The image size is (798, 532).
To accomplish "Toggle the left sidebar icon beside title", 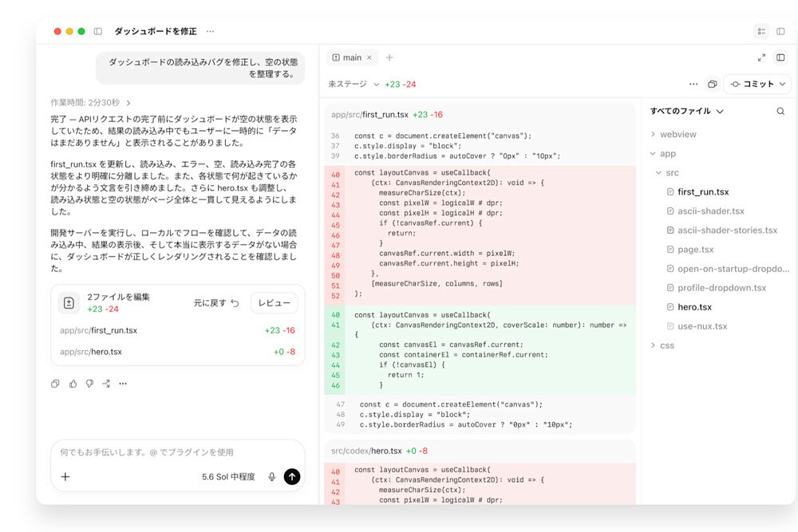I will click(97, 32).
